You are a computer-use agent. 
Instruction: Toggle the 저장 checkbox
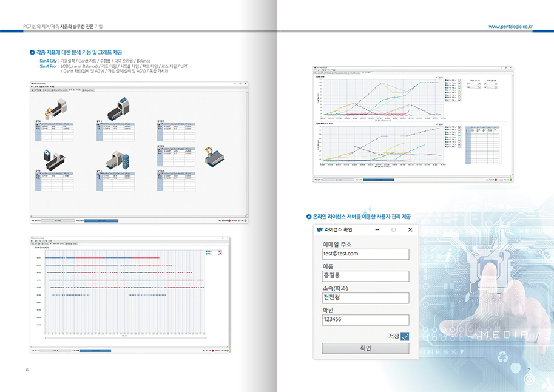[405, 336]
